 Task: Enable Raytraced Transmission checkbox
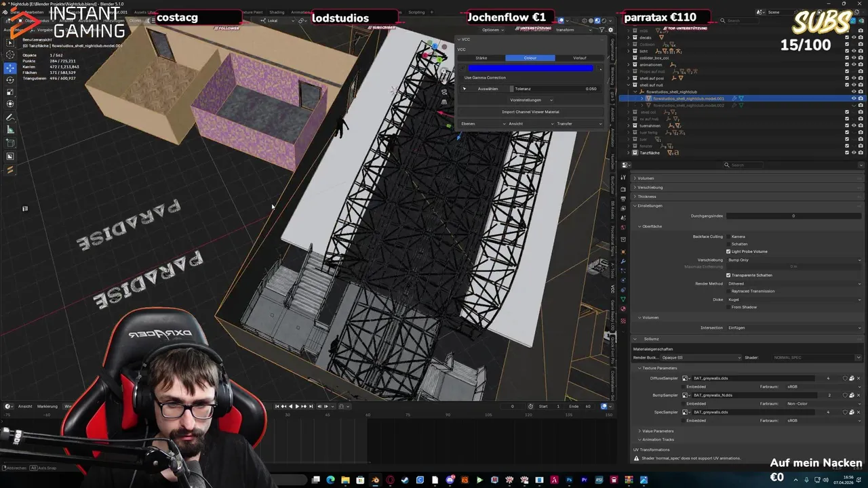[x=728, y=291]
